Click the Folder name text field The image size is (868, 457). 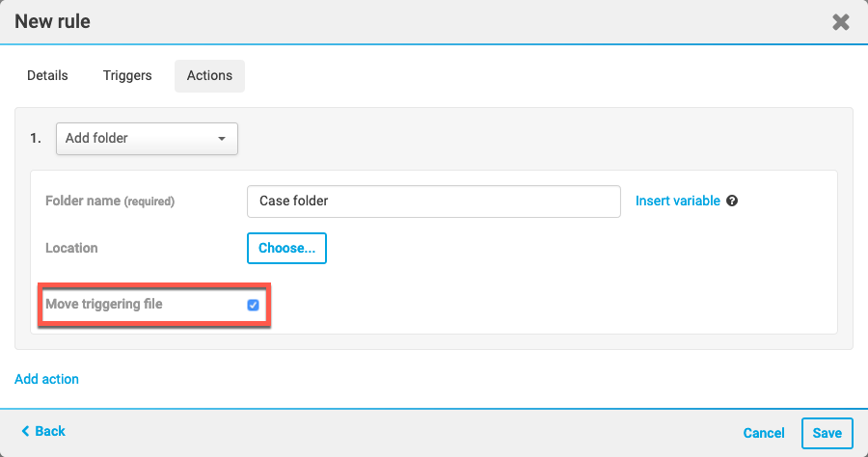tap(433, 202)
